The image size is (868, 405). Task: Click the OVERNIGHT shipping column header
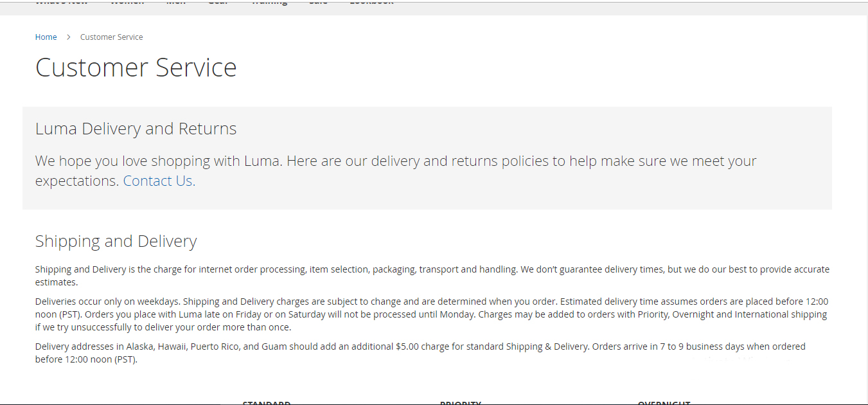pyautogui.click(x=664, y=402)
